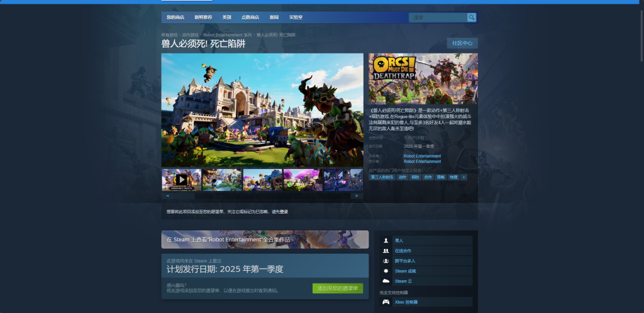This screenshot has width=644, height=313.
Task: Go to 点数商店 tab
Action: point(250,17)
